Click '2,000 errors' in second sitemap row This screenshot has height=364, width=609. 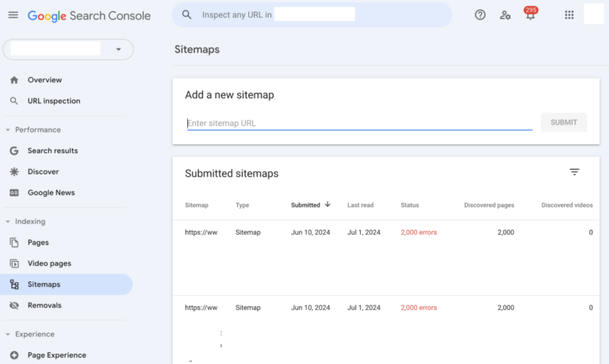pos(419,308)
